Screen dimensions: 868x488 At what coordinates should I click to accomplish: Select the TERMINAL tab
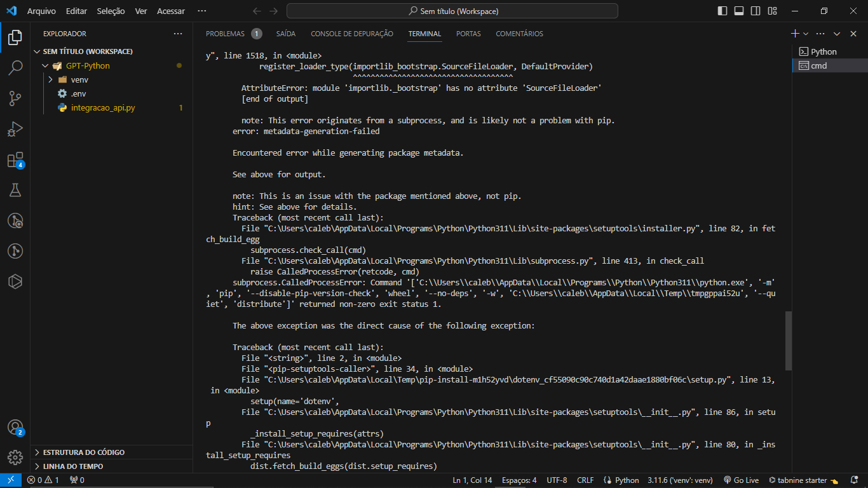[424, 34]
